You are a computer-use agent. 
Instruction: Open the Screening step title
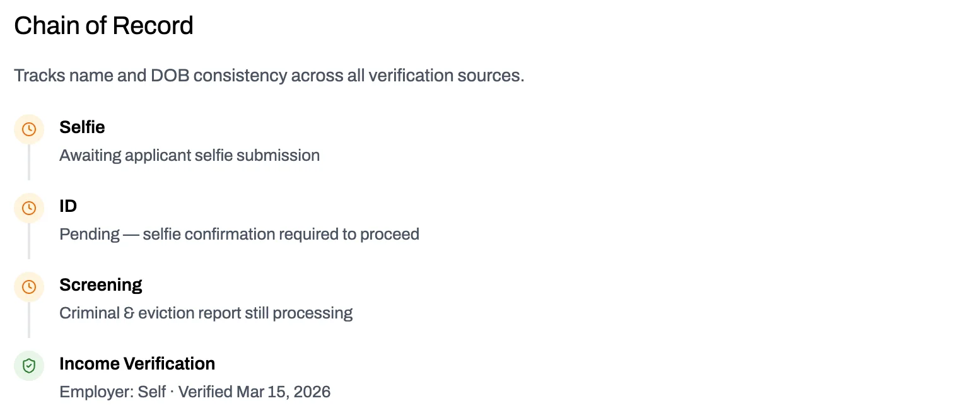click(101, 285)
